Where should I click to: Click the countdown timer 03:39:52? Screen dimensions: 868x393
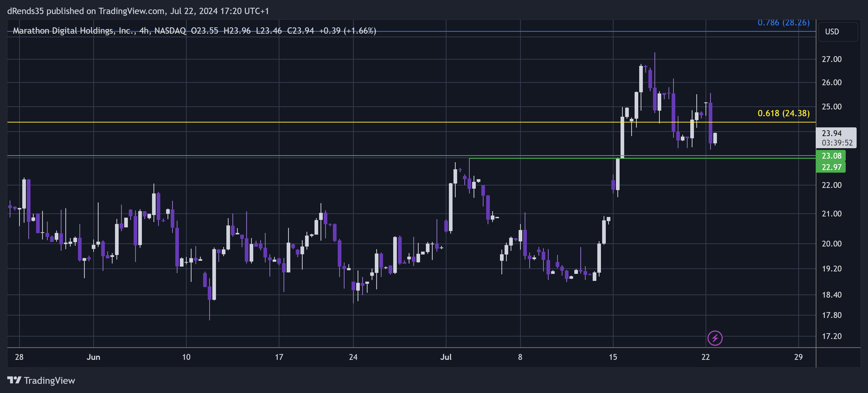point(837,143)
